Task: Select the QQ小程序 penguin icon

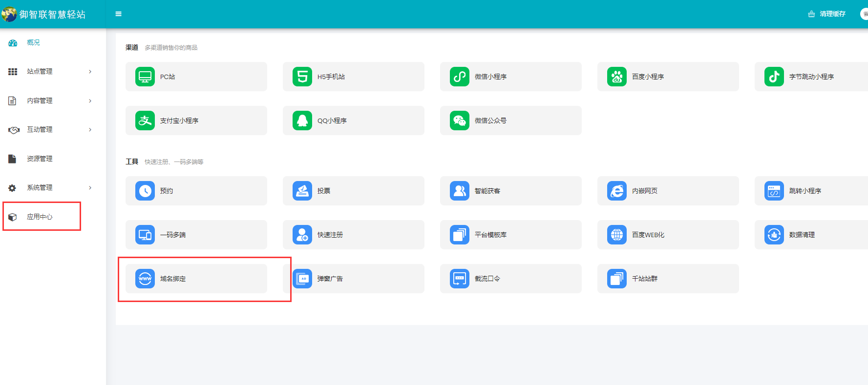Action: click(302, 121)
